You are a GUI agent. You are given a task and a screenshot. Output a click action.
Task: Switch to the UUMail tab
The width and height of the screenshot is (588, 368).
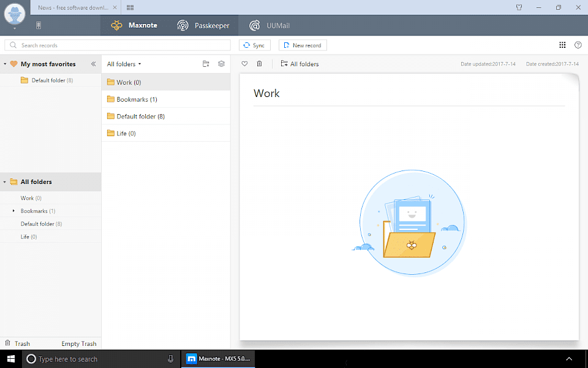pyautogui.click(x=269, y=26)
